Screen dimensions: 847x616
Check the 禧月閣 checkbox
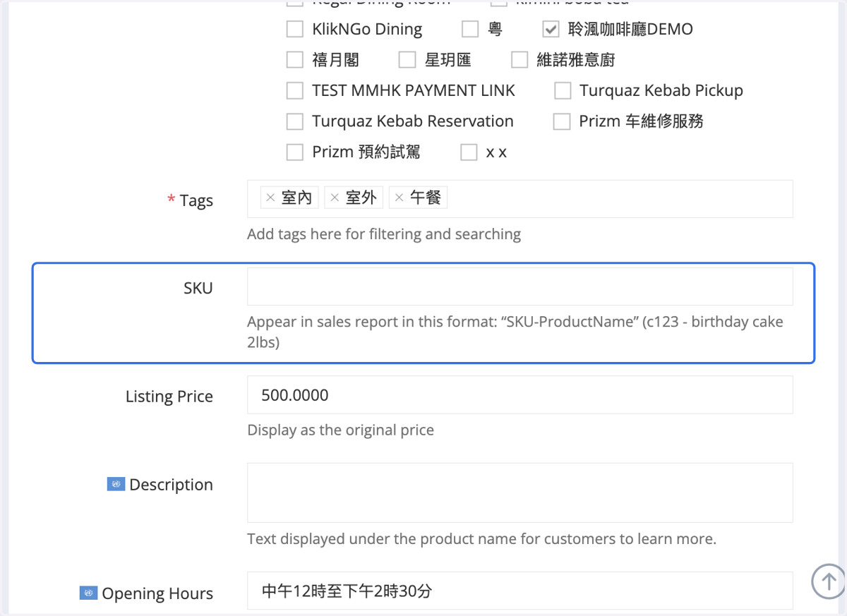tap(295, 60)
